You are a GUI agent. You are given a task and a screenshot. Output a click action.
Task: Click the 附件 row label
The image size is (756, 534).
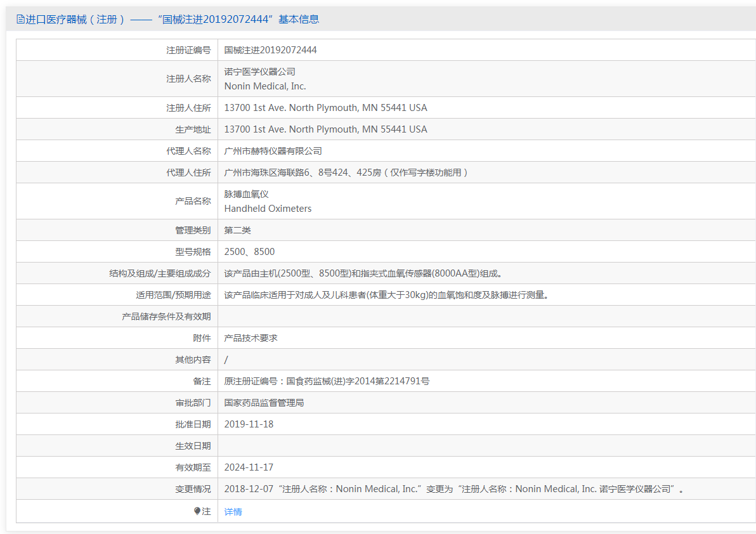pos(202,338)
